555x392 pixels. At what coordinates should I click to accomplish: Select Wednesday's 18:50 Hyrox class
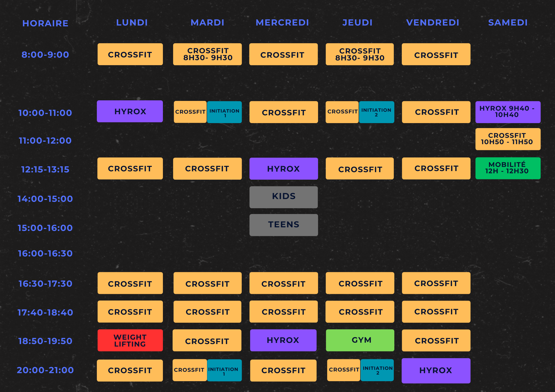pyautogui.click(x=283, y=340)
